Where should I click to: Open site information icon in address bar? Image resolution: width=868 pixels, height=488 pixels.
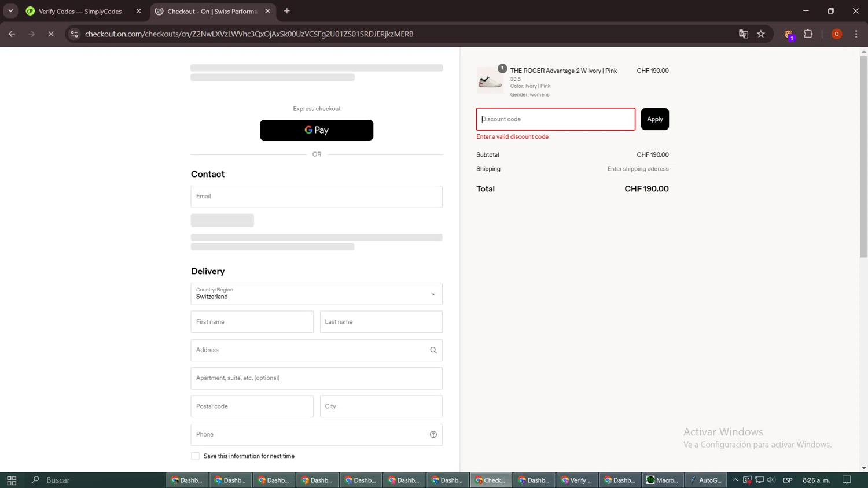point(74,34)
